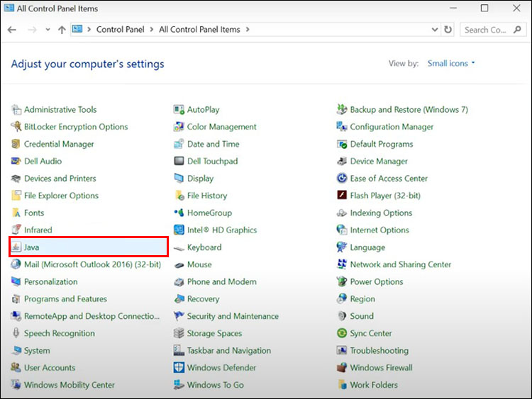Viewport: 532px width, 399px height.
Task: Click the Device Manager icon
Action: [x=342, y=162]
